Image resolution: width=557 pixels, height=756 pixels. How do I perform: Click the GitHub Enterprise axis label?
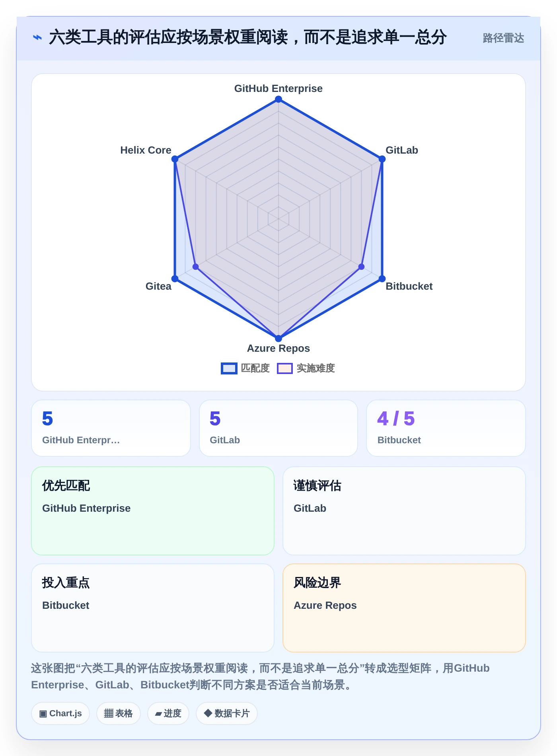pyautogui.click(x=278, y=88)
